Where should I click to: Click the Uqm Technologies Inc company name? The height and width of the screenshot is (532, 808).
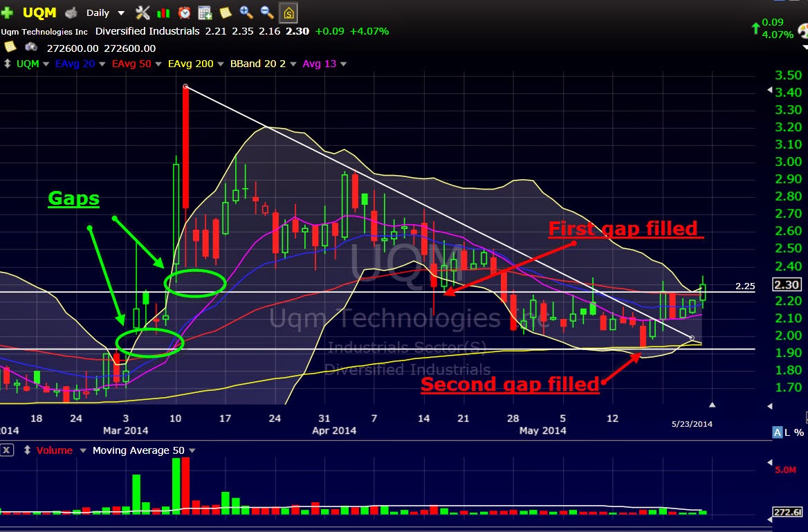[x=44, y=32]
